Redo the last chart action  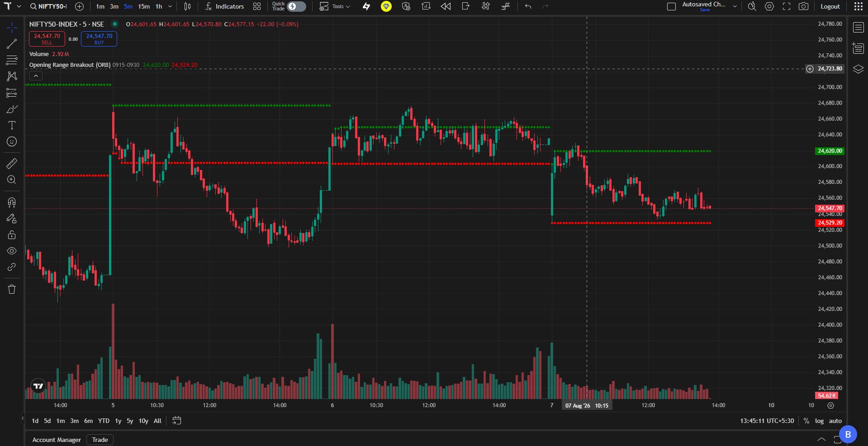(x=545, y=6)
